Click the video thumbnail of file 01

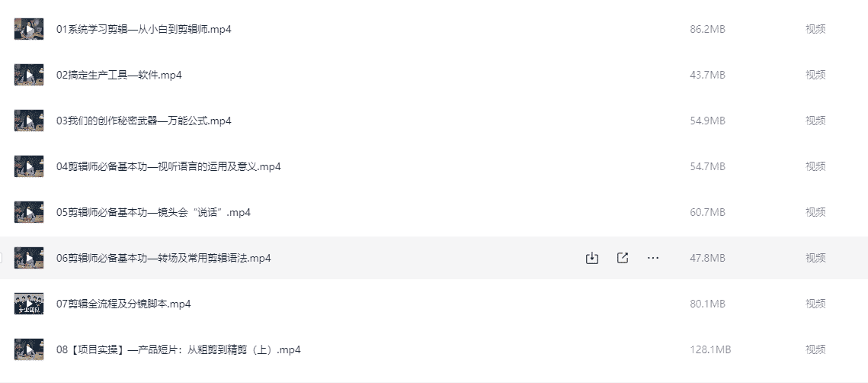29,29
